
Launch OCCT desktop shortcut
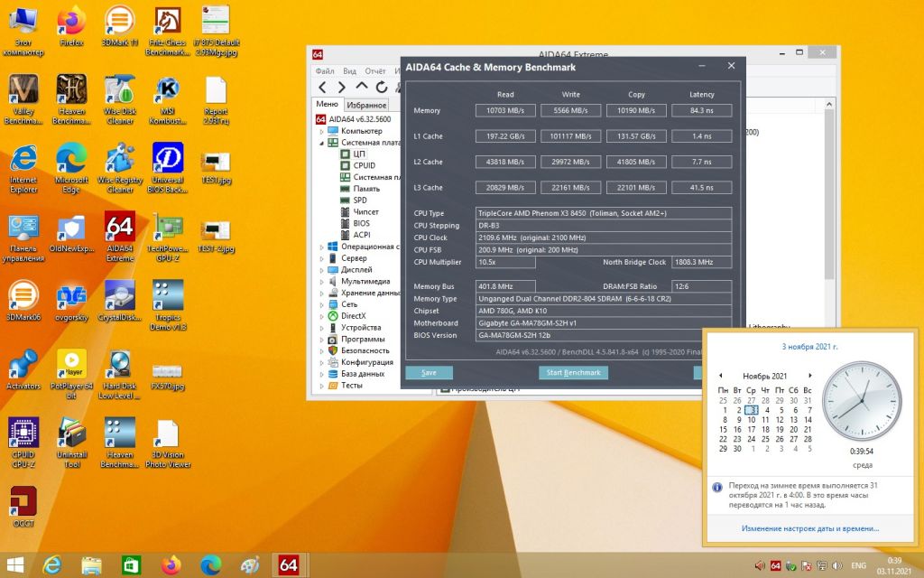click(23, 508)
